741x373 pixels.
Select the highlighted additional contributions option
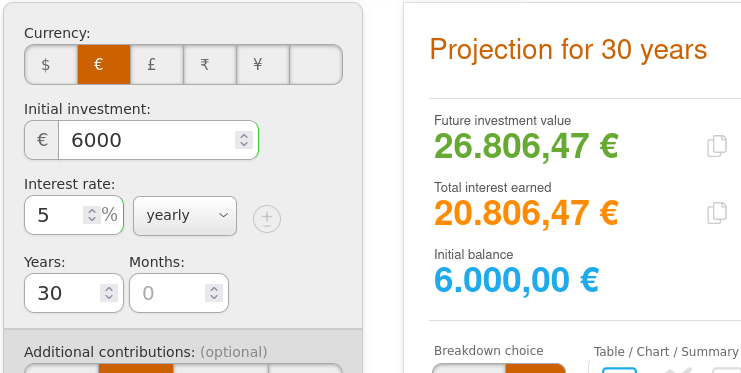pos(136,368)
